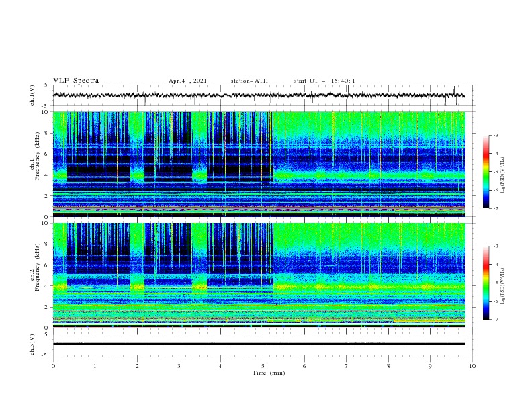Click the ch.2 spectrogram color scale bar
The width and height of the screenshot is (532, 411).
(x=486, y=283)
